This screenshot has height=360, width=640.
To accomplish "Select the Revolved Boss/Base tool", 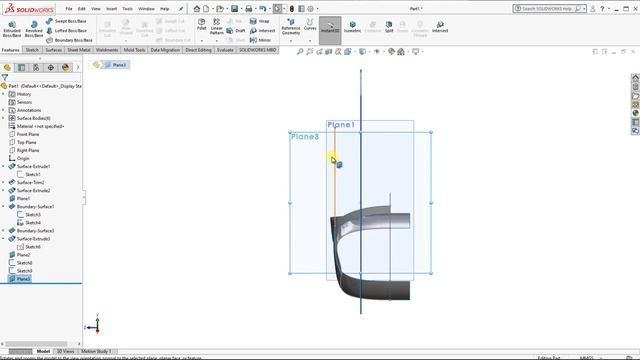I will coord(34,29).
